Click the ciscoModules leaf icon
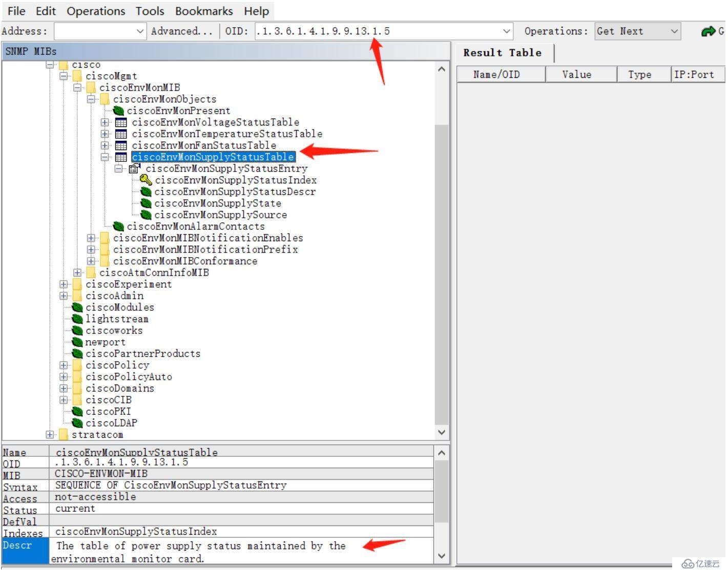The image size is (728, 570). pyautogui.click(x=77, y=307)
